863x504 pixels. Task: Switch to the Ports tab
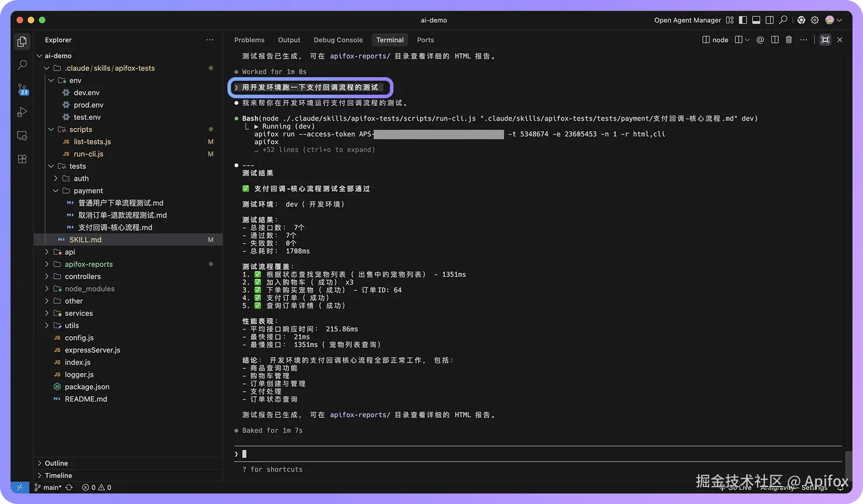pos(426,40)
